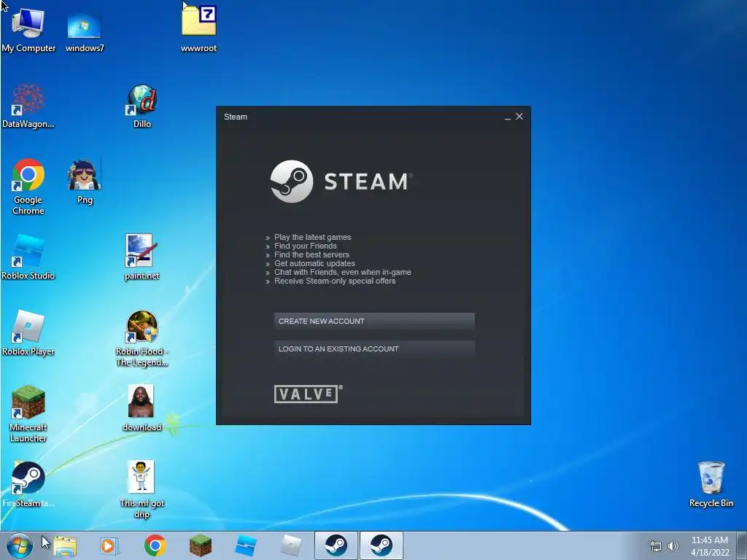Select the Roblox Studio desktop shortcut
Screen dimensions: 747x560
click(x=28, y=257)
